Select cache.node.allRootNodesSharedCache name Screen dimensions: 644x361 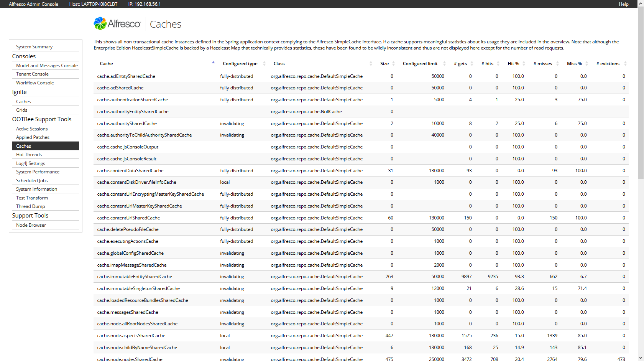[137, 324]
